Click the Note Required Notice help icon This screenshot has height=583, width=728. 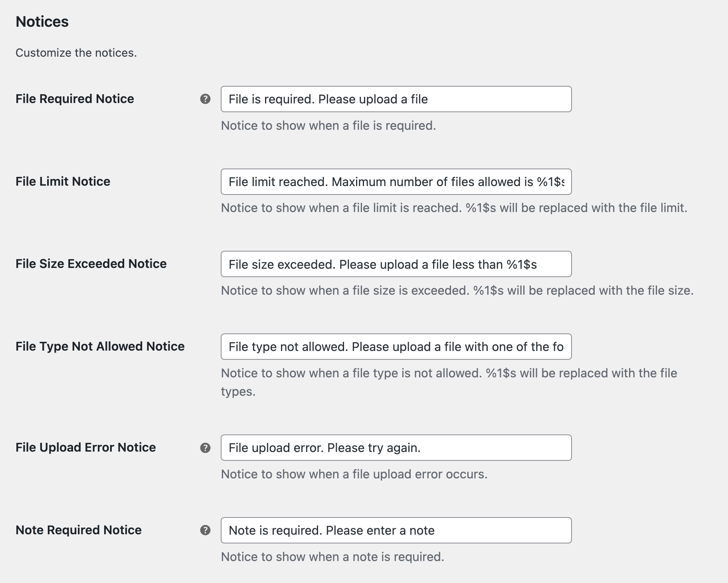pos(205,530)
